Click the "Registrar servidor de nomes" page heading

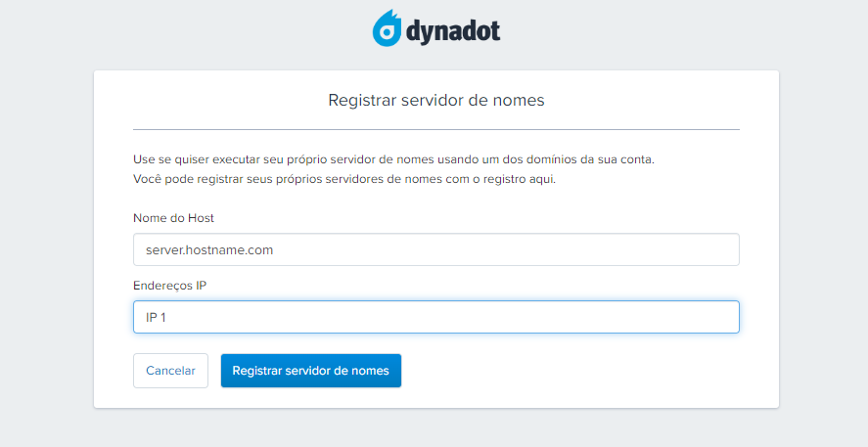[x=436, y=100]
